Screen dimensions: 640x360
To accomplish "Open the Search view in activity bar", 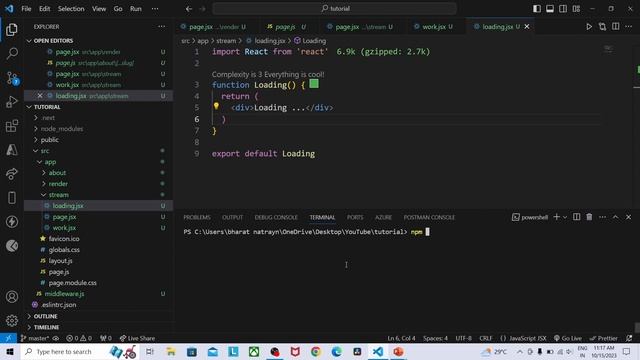I will point(12,53).
